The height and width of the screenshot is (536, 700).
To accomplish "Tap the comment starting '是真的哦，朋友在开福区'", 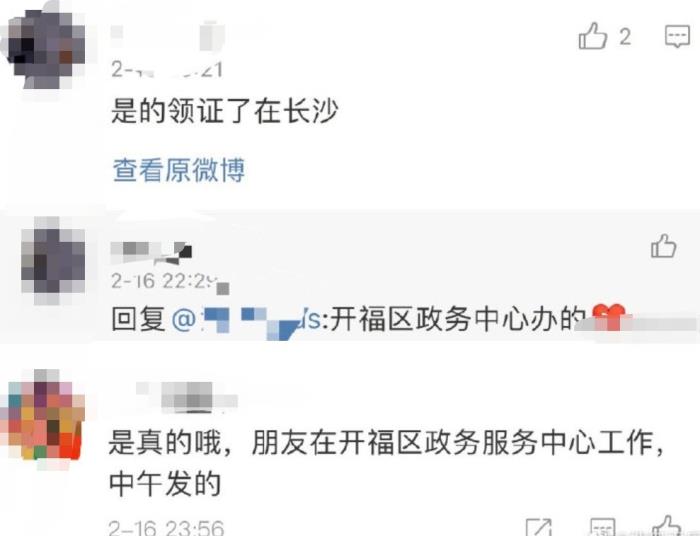I will pyautogui.click(x=387, y=463).
